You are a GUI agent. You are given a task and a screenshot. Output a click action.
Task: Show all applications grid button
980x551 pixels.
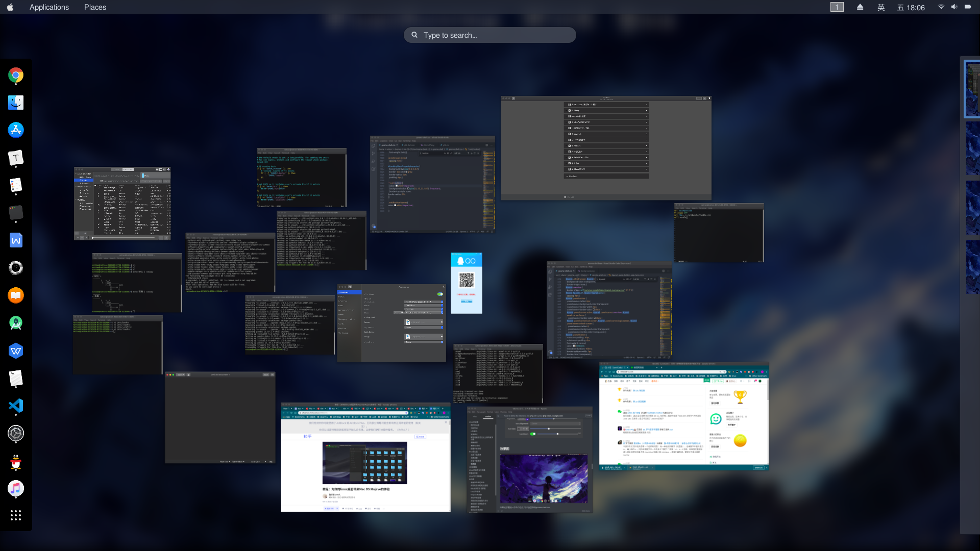click(x=16, y=515)
